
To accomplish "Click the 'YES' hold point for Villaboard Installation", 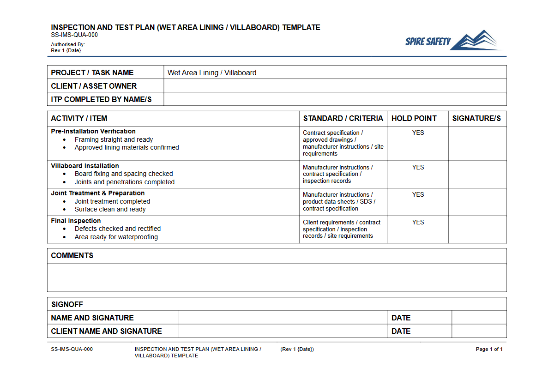I will click(418, 167).
